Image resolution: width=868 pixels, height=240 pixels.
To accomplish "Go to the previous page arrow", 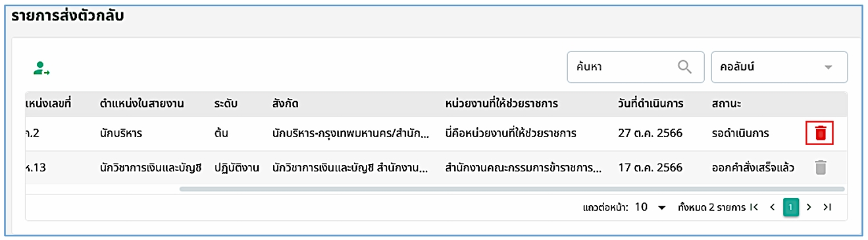I will (x=773, y=207).
